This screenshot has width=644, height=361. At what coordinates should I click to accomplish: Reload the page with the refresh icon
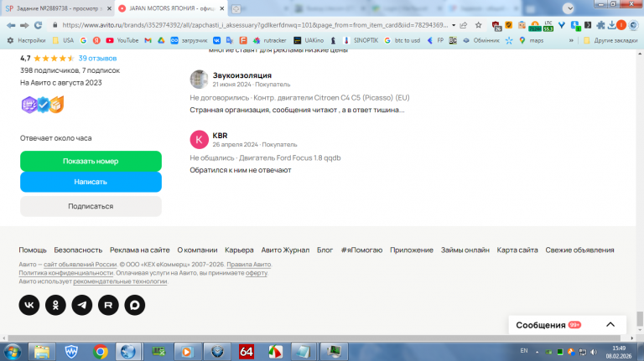tap(39, 25)
